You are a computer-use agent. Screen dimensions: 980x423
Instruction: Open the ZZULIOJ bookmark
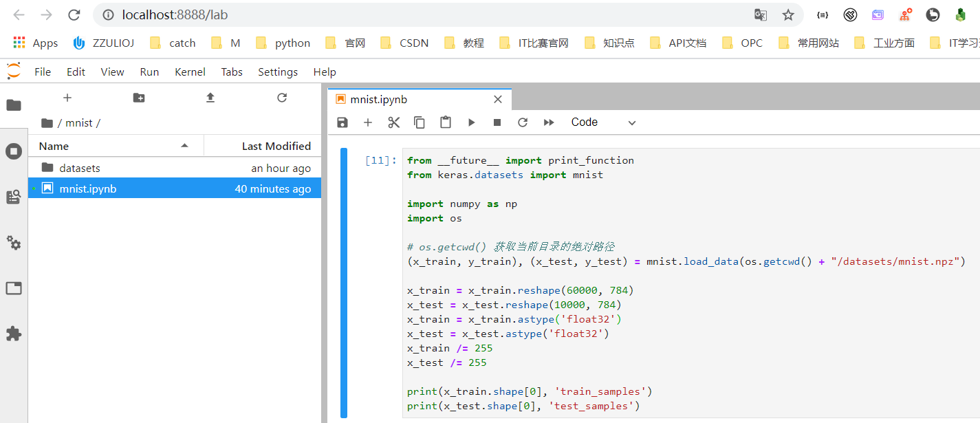pos(103,43)
